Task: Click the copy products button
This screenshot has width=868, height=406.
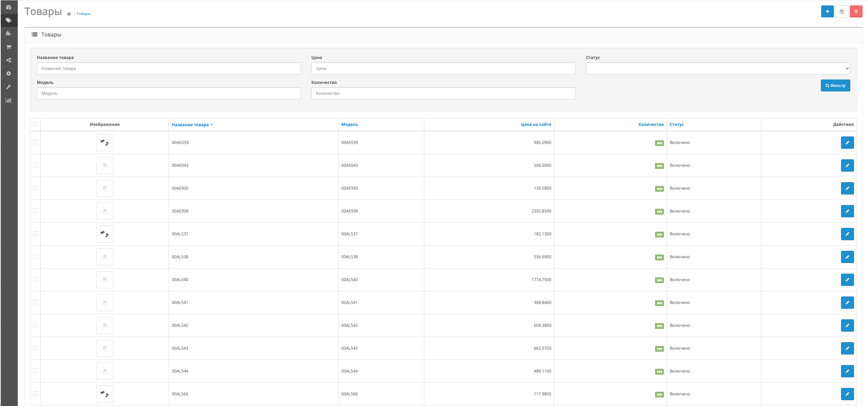Action: point(841,11)
